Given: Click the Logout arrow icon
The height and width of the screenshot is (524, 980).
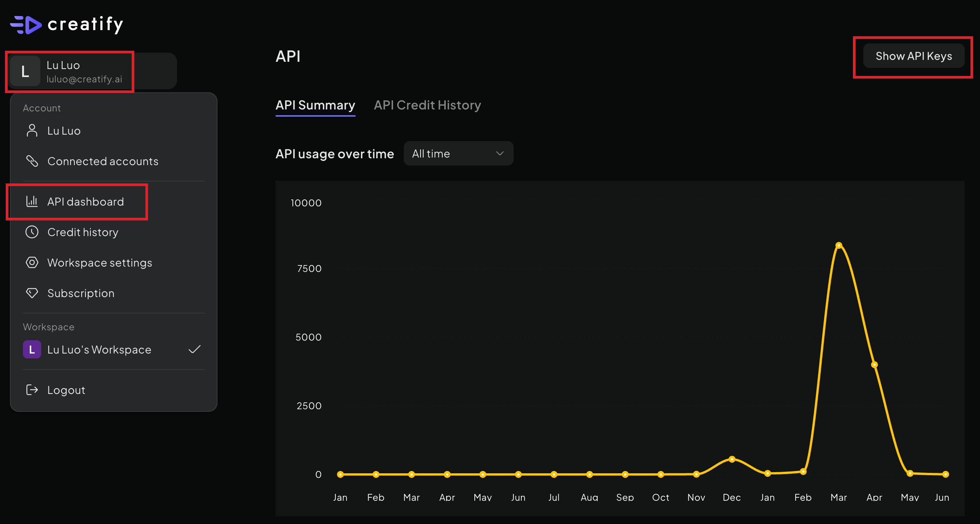Looking at the screenshot, I should 32,390.
